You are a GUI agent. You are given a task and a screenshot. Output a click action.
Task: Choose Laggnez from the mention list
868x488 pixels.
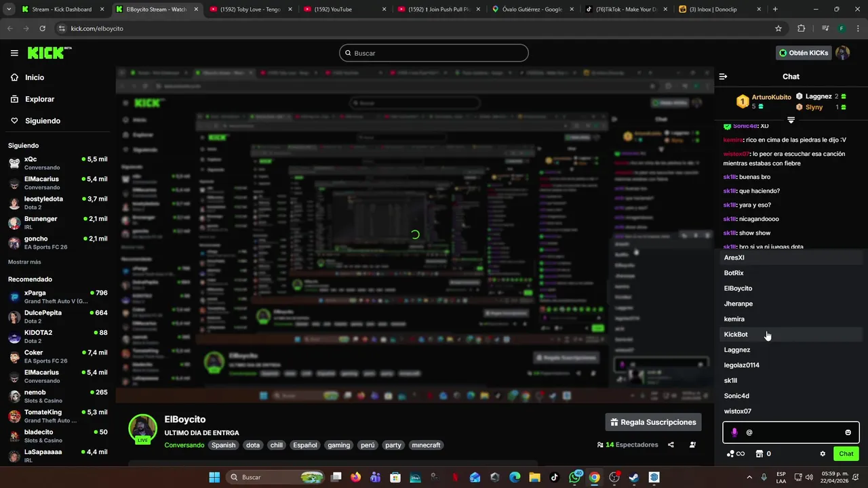pos(791,350)
